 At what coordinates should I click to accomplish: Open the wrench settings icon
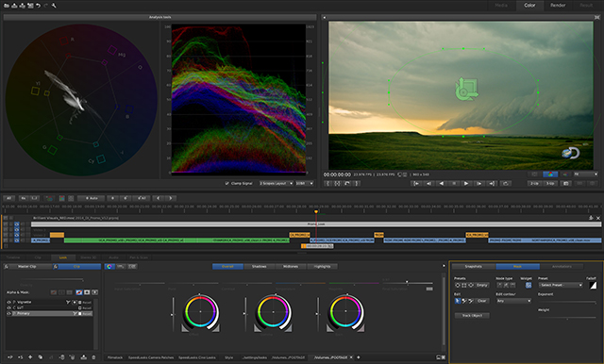click(x=54, y=6)
